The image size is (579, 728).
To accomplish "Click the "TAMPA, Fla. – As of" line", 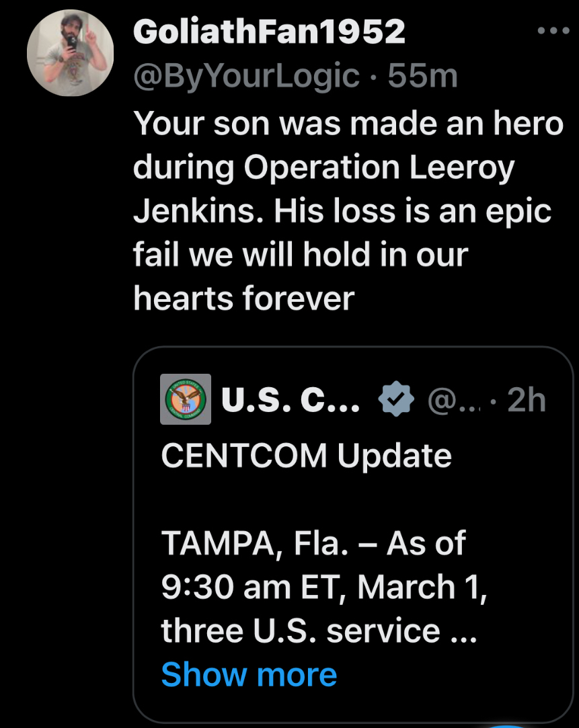I will (313, 543).
